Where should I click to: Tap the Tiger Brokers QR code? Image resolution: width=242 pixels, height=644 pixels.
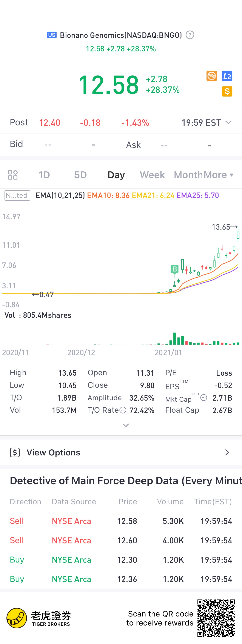click(216, 618)
